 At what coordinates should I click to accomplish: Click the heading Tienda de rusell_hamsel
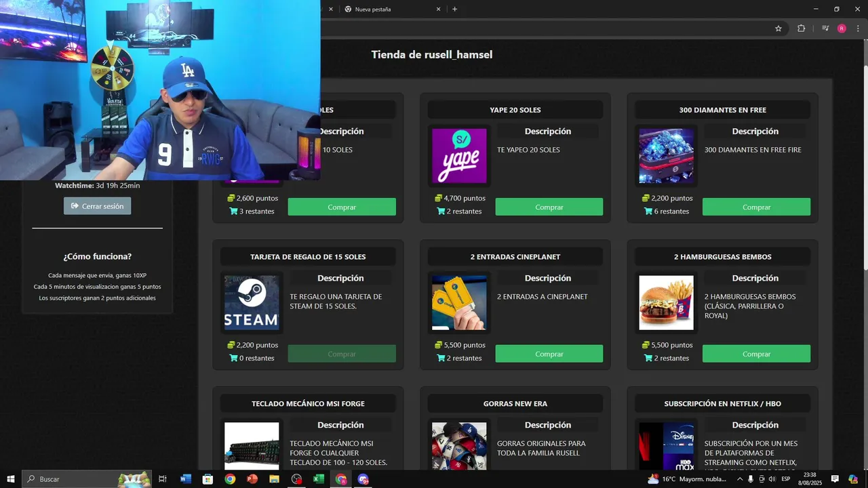click(x=432, y=54)
